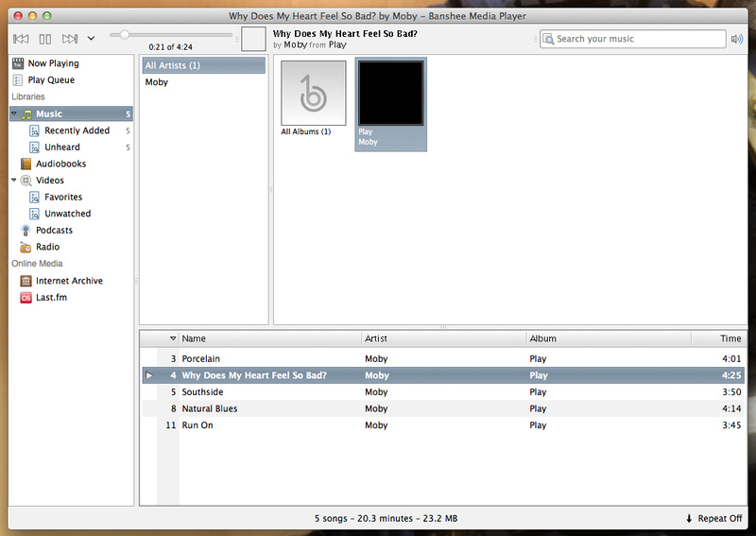Screen dimensions: 756x536
Task: Sort by track number column arrow
Action: 173,338
